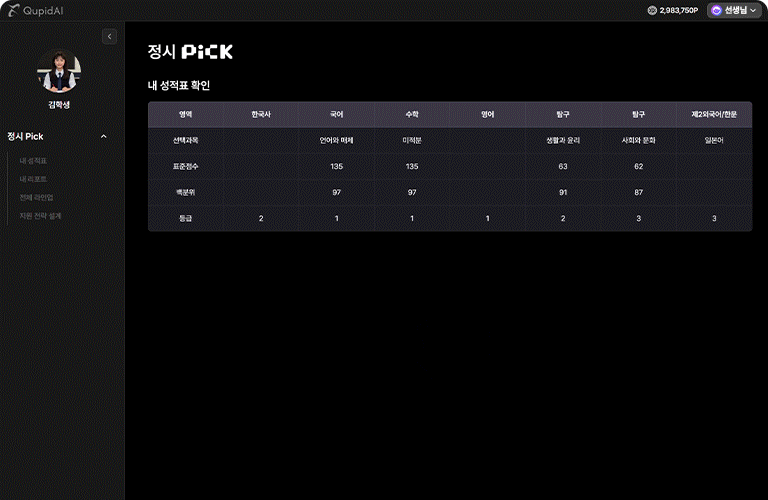Select the 한국사 column header

[x=261, y=115]
